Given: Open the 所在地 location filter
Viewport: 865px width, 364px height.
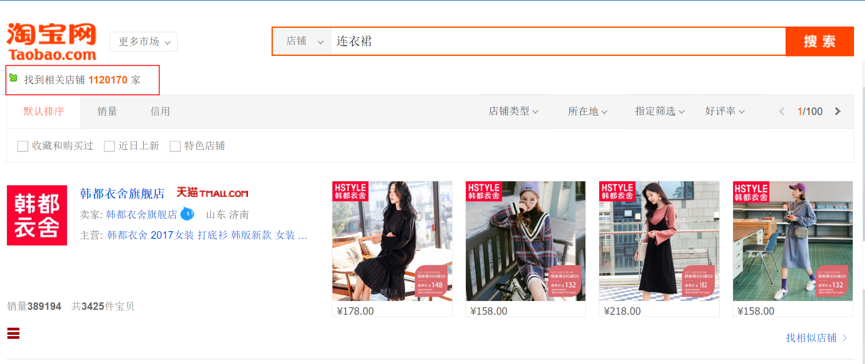Looking at the screenshot, I should pyautogui.click(x=588, y=111).
